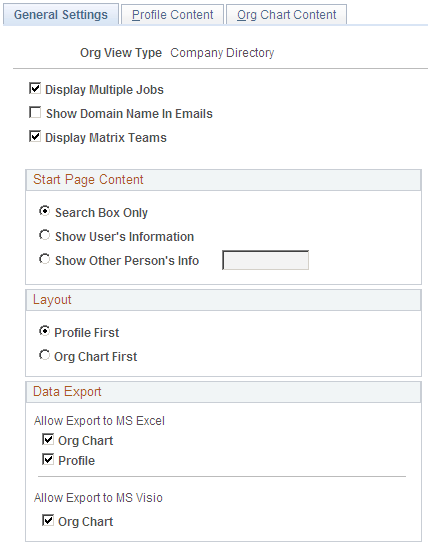Enable Show Domain Name In Emails
428x548 pixels.
35,113
